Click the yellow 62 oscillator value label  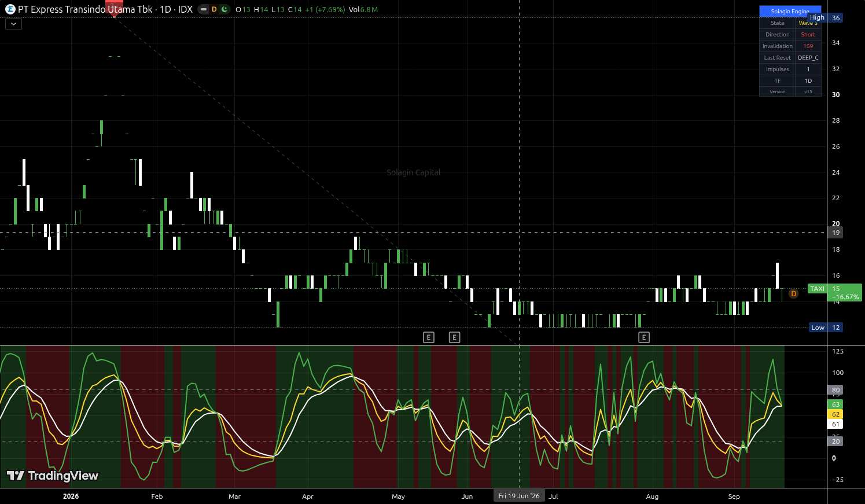point(835,414)
